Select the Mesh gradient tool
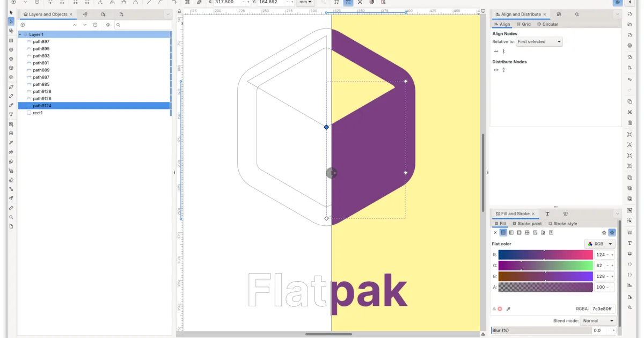 (11, 134)
